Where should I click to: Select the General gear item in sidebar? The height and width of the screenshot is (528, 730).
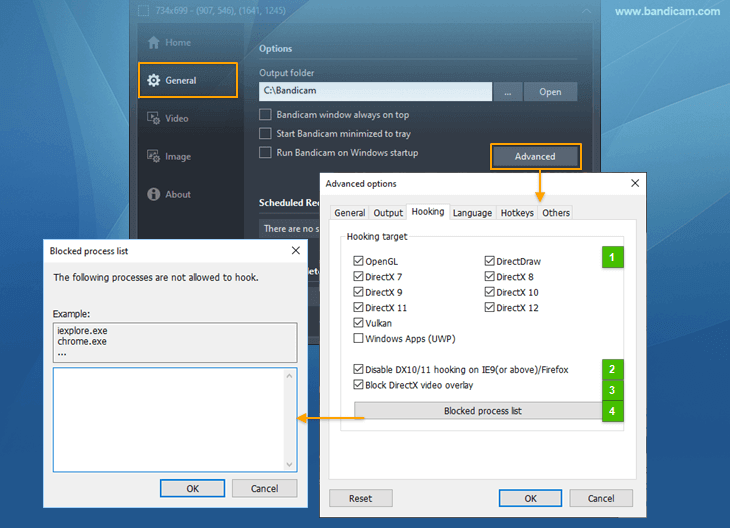pos(188,80)
